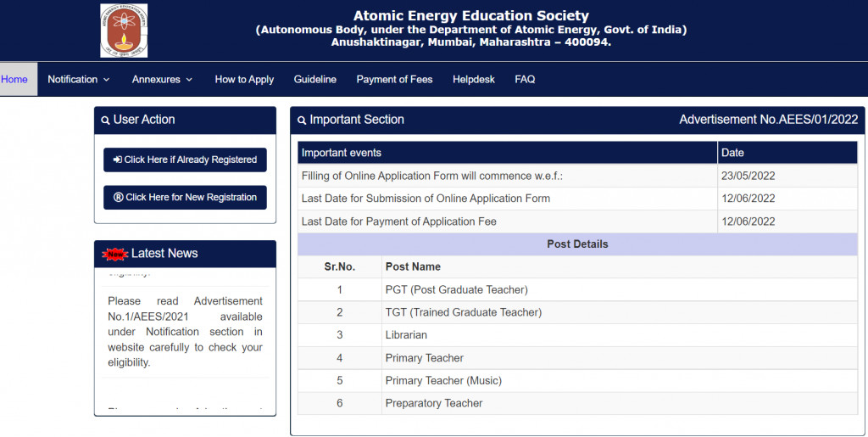Click Last Date for Payment of Application Fee

[398, 221]
